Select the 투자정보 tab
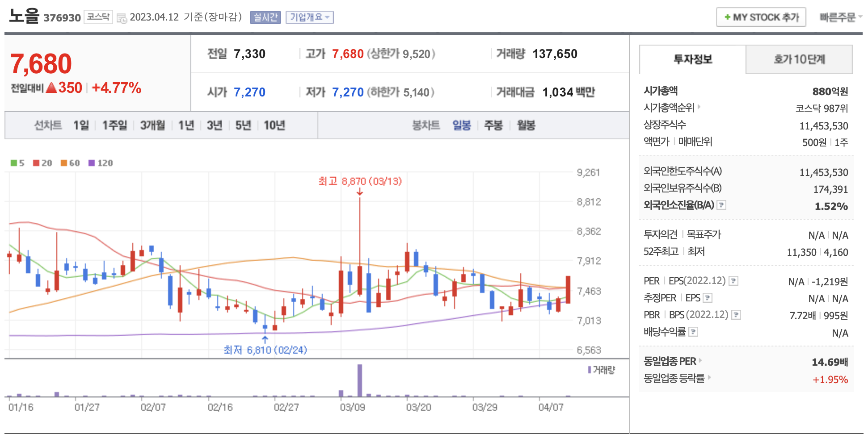Image resolution: width=868 pixels, height=434 pixels. [x=692, y=59]
